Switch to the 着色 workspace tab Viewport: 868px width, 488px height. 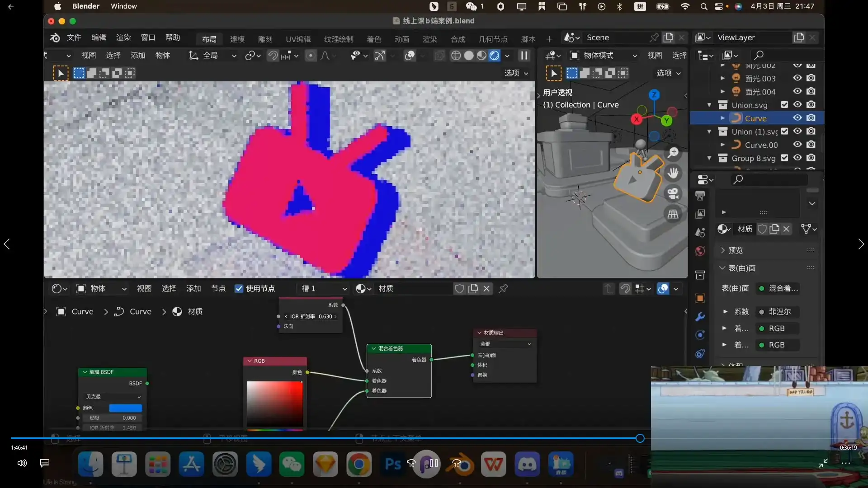click(373, 39)
